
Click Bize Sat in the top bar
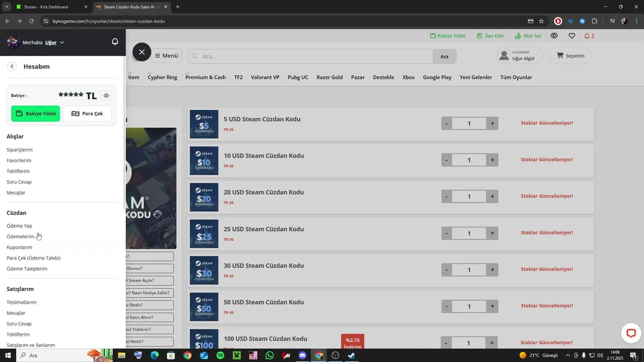[x=528, y=36]
